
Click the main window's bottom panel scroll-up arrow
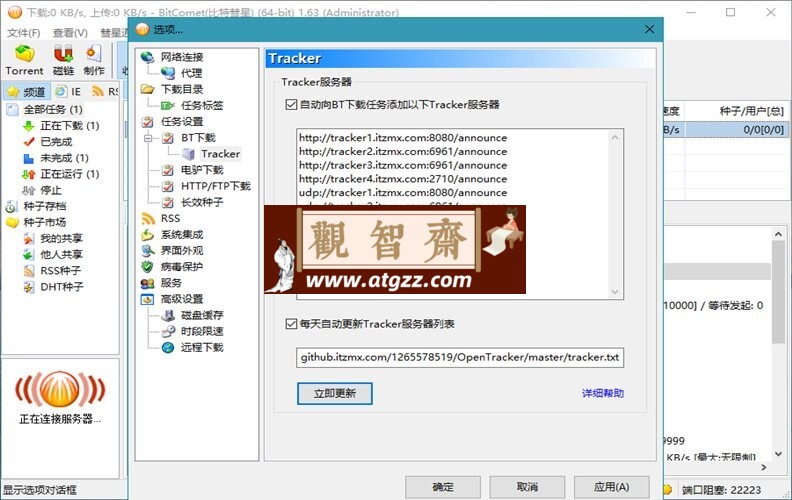[778, 234]
